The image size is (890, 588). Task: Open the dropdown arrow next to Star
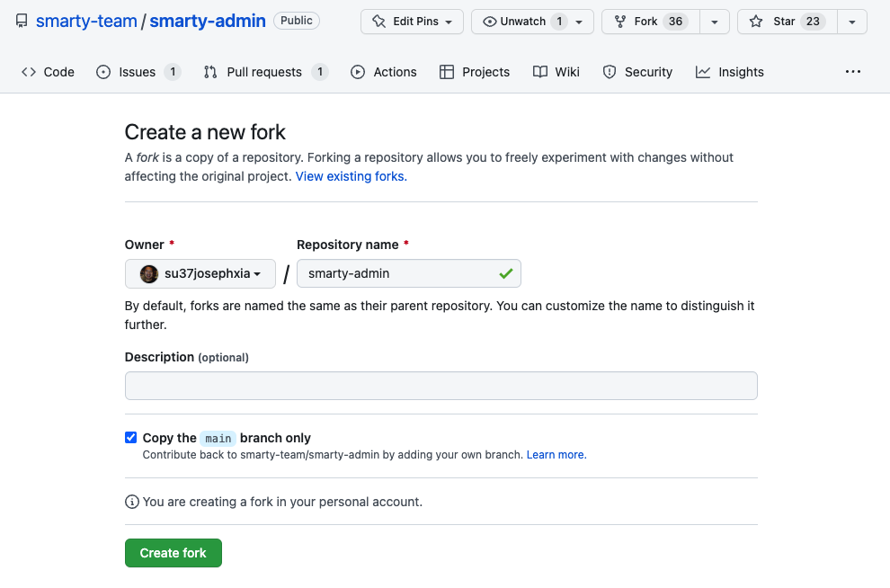tap(851, 22)
